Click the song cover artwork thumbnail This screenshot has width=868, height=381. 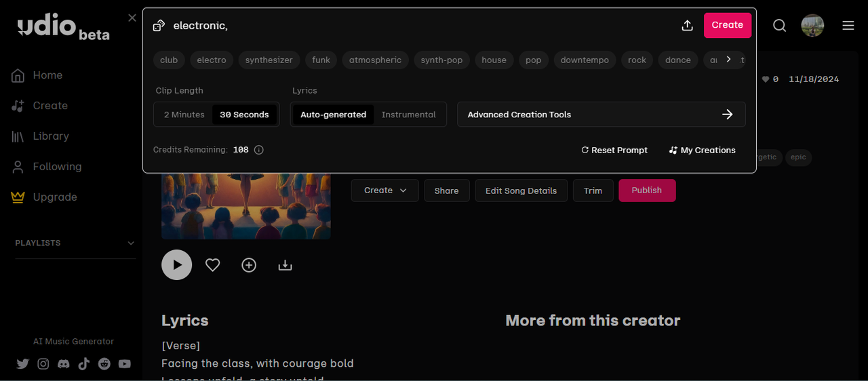point(246,206)
